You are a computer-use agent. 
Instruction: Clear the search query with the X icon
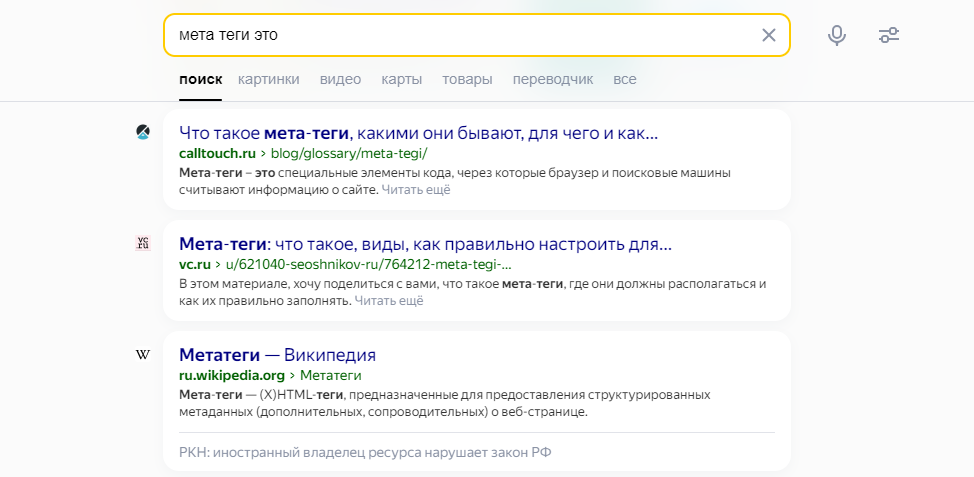[x=768, y=35]
